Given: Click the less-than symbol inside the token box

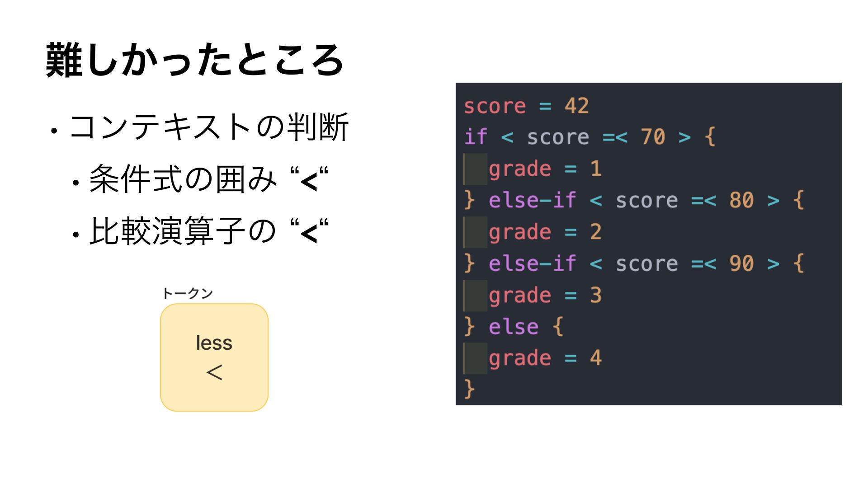Looking at the screenshot, I should tap(214, 372).
